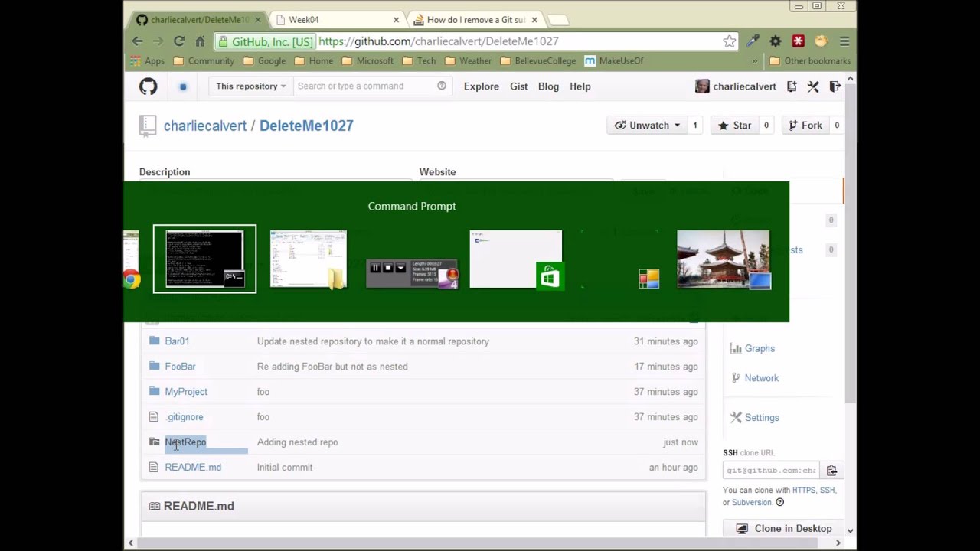Click the SSH clone URL field
Screen dimensions: 980x551
(x=773, y=471)
